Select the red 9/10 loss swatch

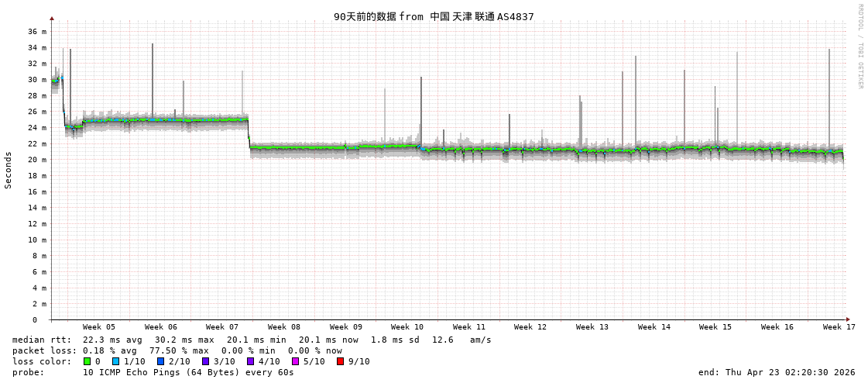(340, 361)
